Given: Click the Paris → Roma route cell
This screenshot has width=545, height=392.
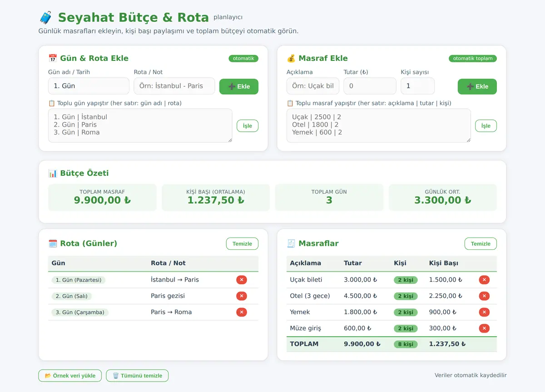Looking at the screenshot, I should click(171, 312).
